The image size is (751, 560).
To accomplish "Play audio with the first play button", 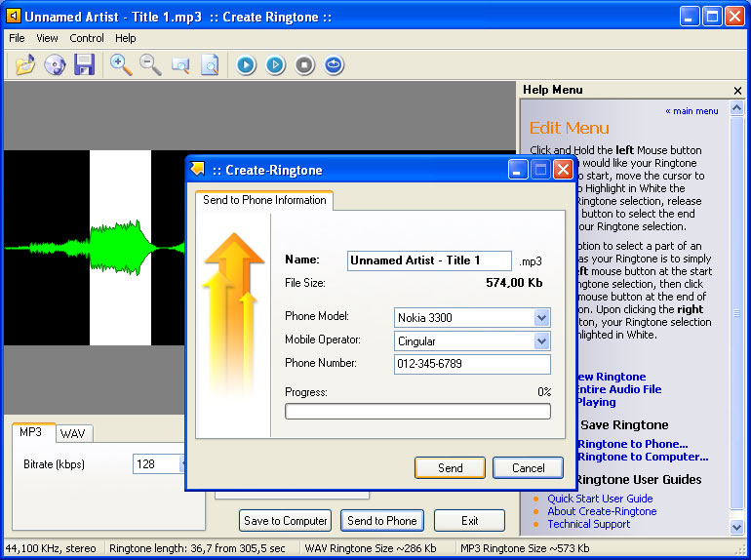I will [x=246, y=65].
